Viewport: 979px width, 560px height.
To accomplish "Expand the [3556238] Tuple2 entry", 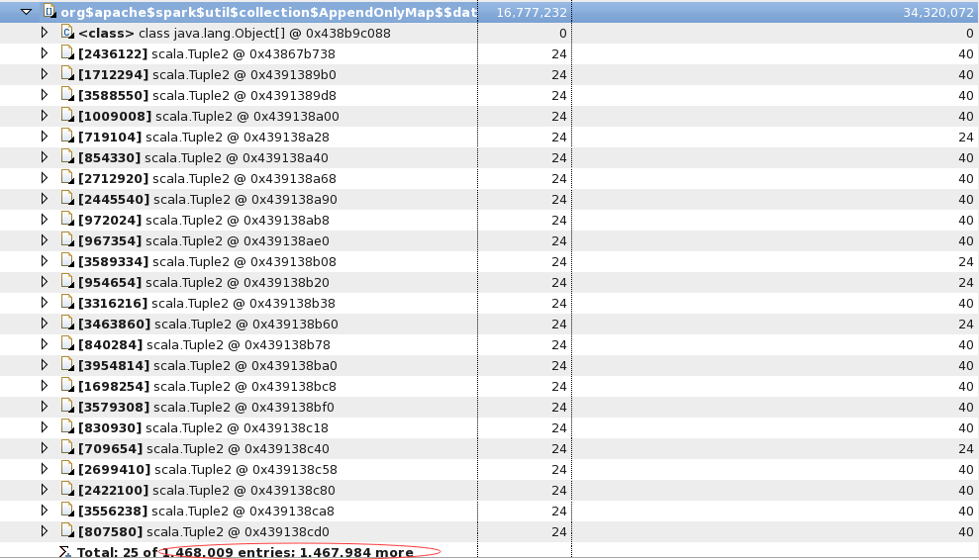I will (44, 511).
